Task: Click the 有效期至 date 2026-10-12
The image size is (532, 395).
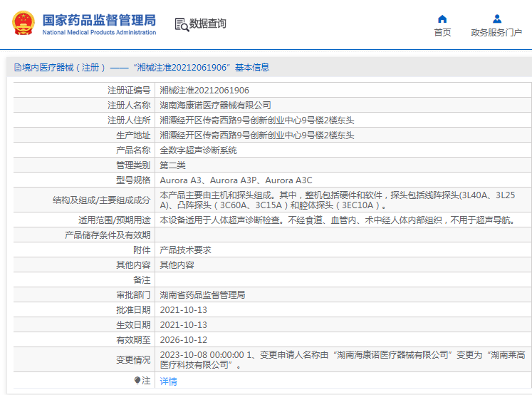Action: tap(183, 339)
